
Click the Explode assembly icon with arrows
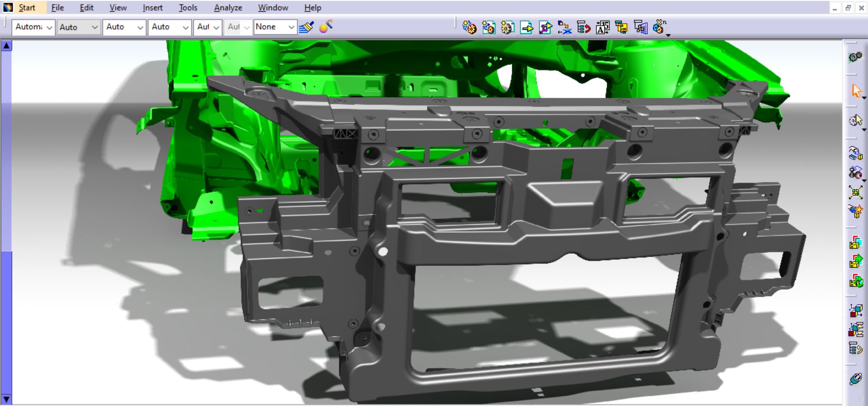coord(855,192)
